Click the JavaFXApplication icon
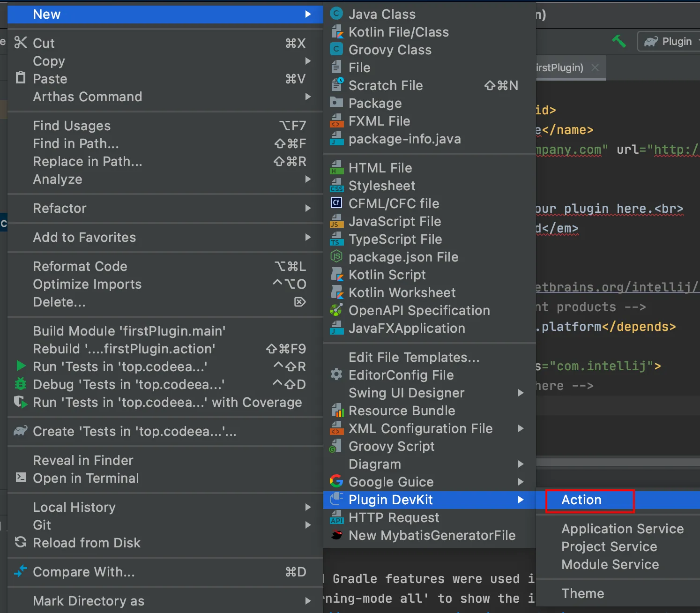 [x=336, y=328]
